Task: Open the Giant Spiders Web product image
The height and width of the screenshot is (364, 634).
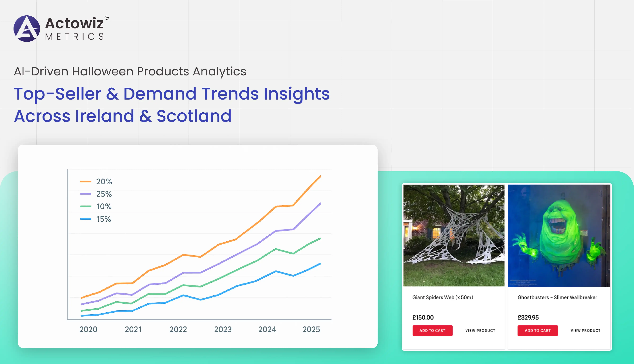Action: click(454, 235)
